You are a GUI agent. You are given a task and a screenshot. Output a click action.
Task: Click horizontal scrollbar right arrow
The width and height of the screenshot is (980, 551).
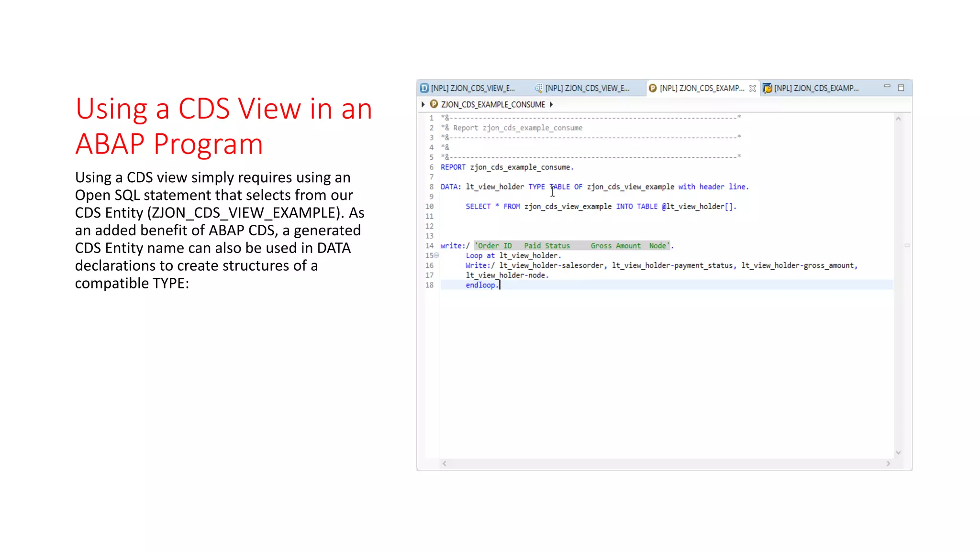click(x=888, y=463)
